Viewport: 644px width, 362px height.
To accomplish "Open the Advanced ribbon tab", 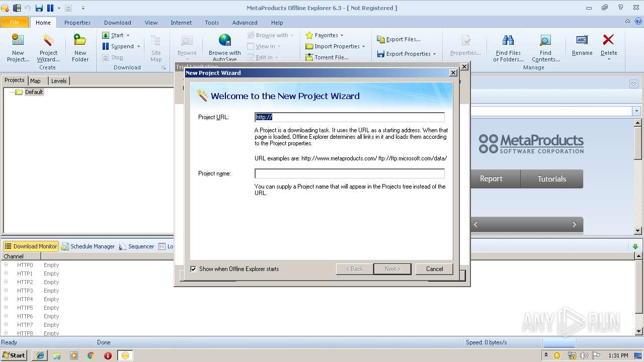I will tap(245, 23).
